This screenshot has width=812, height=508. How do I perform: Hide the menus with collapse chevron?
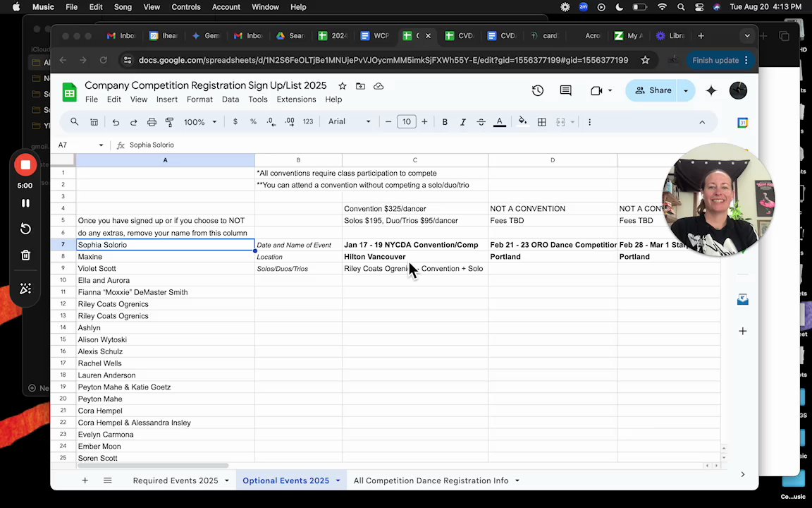coord(702,122)
